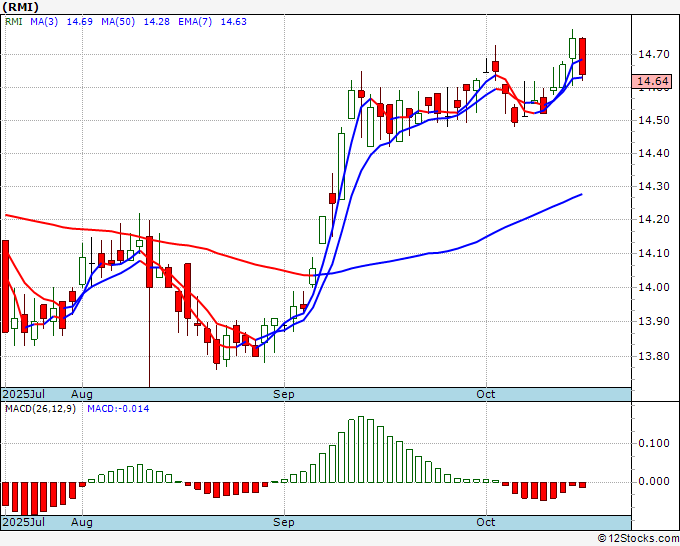Click the 2025Jul label on MACD axis

[x=23, y=522]
